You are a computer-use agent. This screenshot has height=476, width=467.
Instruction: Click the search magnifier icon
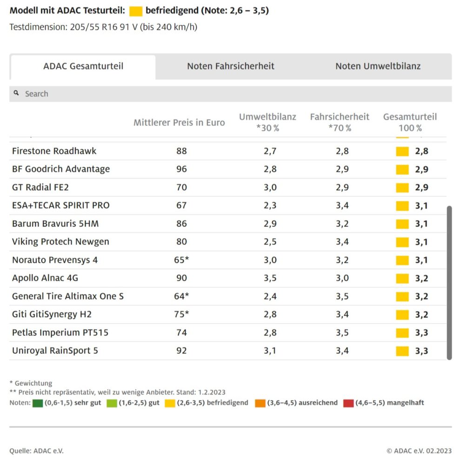(17, 93)
